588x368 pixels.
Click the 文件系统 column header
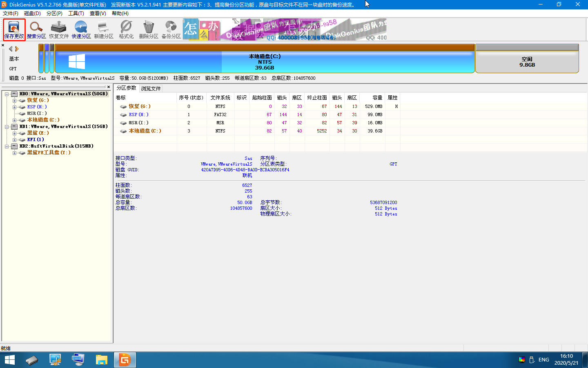pos(220,98)
